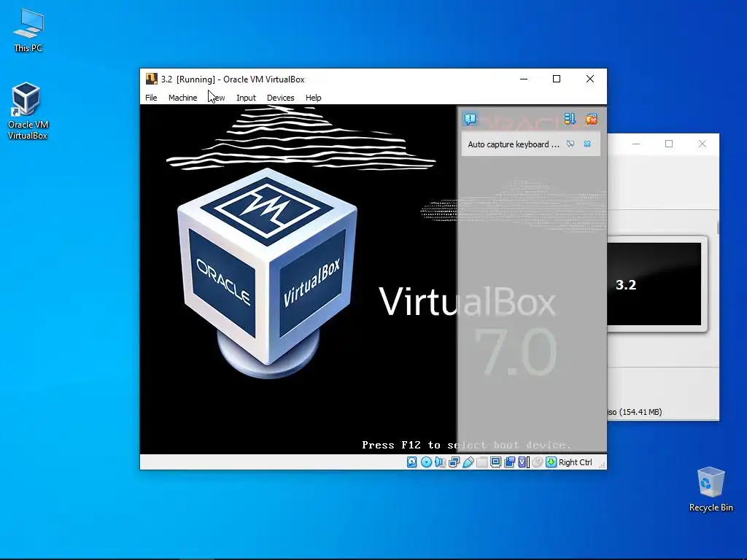747x560 pixels.
Task: Close the 3.2 VM window
Action: click(589, 79)
